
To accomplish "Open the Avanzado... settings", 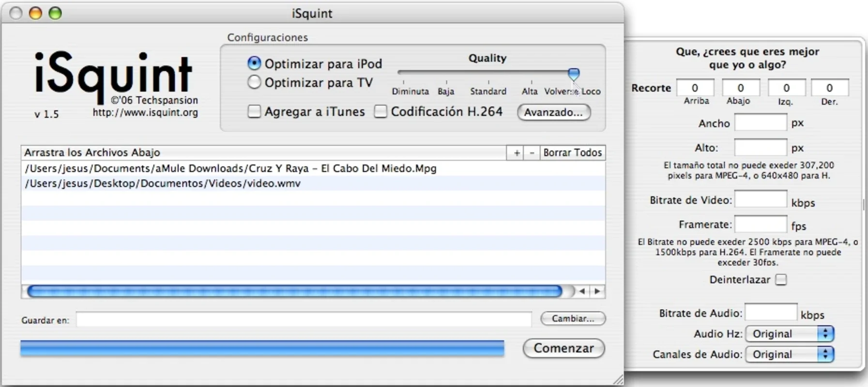I will [x=554, y=112].
